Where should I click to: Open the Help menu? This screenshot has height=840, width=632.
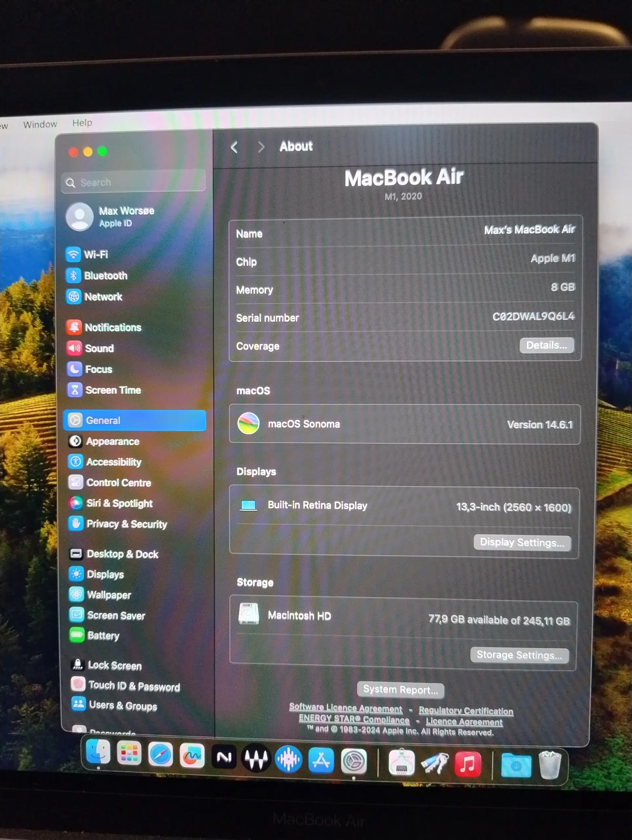[82, 123]
